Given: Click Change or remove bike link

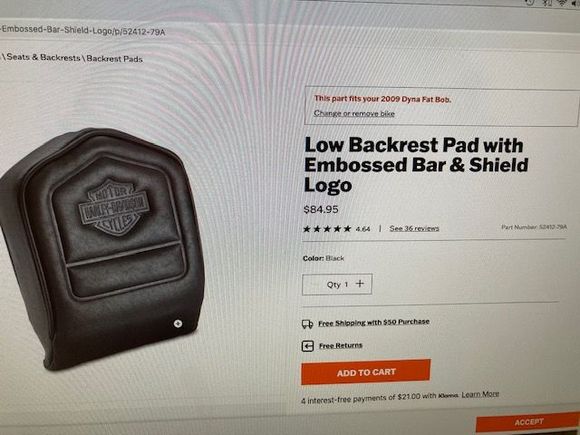Looking at the screenshot, I should tap(354, 113).
